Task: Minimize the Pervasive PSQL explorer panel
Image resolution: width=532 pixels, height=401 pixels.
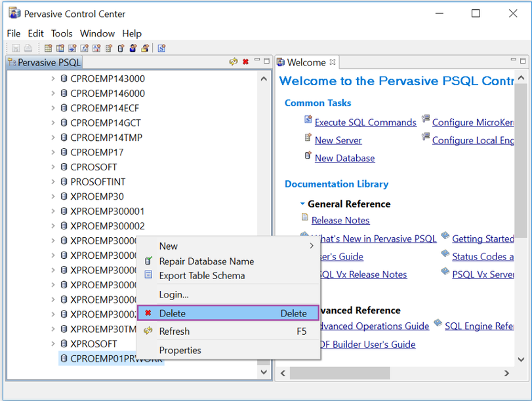Action: [257, 60]
